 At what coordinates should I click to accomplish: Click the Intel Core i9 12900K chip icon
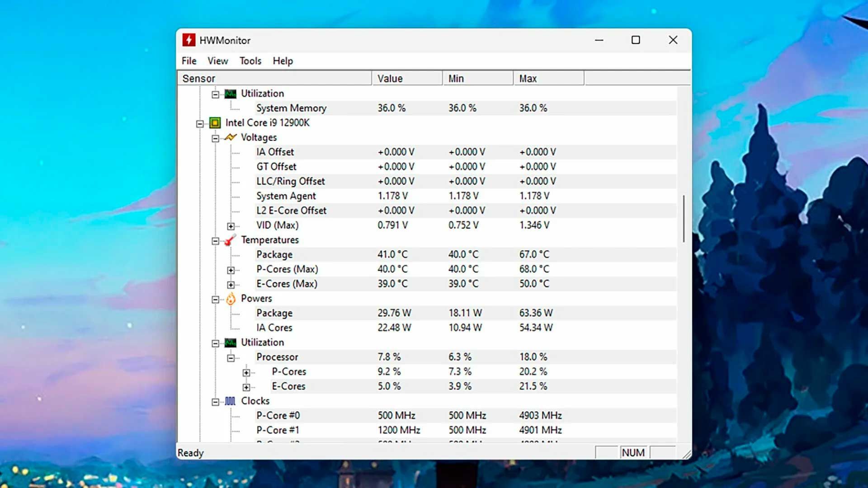[x=215, y=123]
